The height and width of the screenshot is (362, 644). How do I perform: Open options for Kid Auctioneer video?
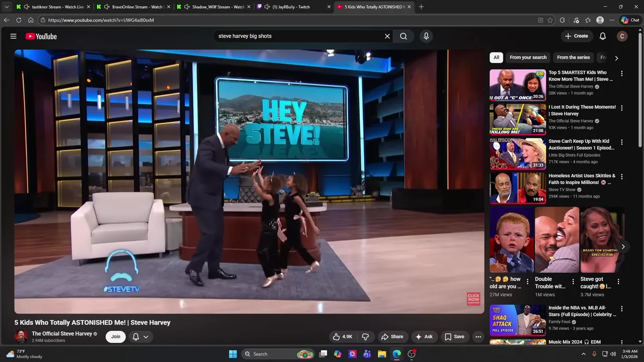pyautogui.click(x=622, y=142)
